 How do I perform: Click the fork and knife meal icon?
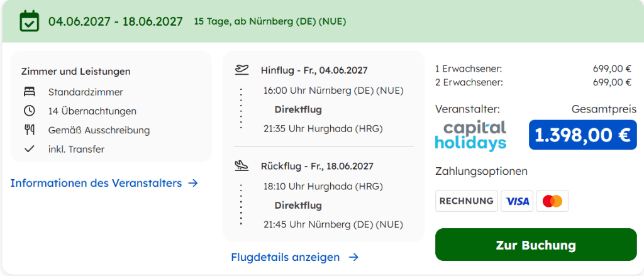[30, 130]
